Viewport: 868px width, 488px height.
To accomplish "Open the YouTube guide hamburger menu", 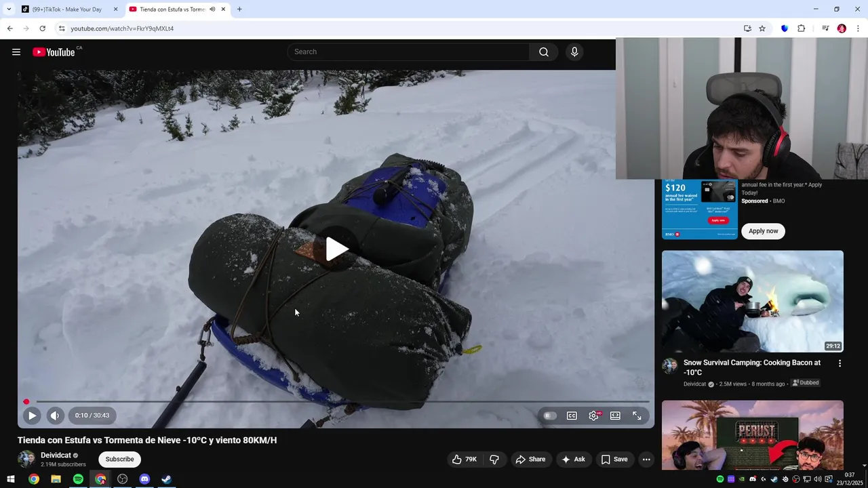I will coord(16,52).
